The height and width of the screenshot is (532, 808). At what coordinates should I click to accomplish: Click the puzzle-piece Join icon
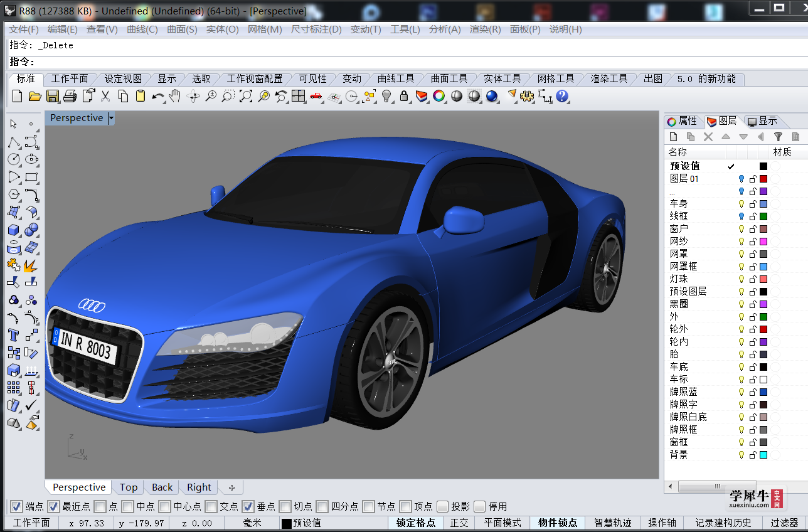(x=14, y=265)
